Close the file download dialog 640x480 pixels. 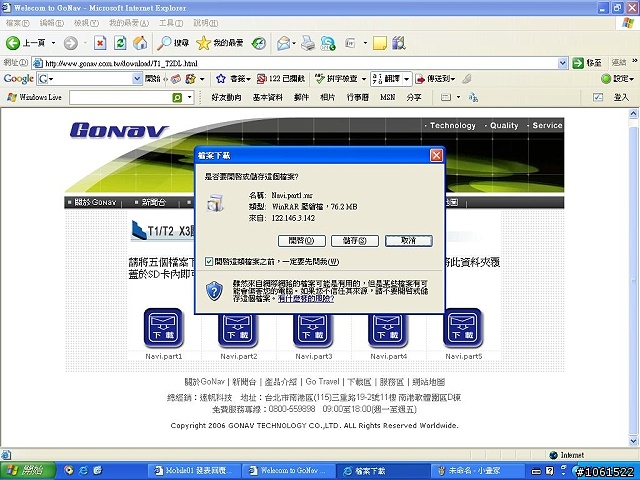(x=436, y=155)
